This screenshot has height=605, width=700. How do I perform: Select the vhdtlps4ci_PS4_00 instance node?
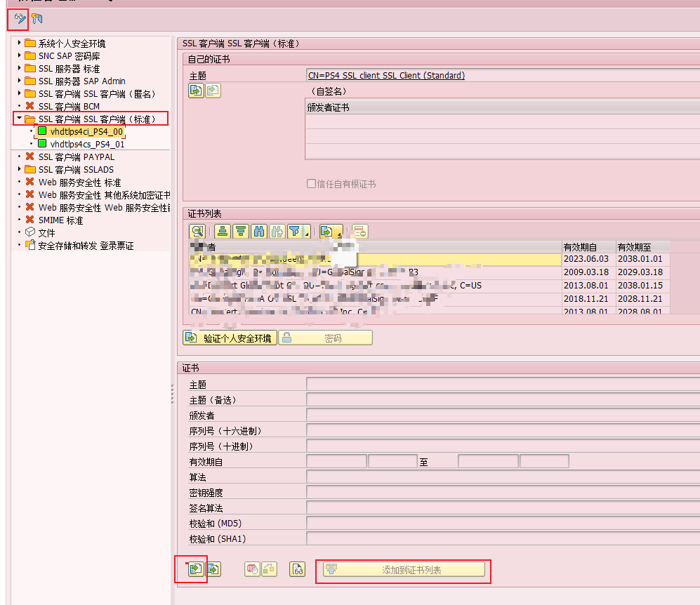86,132
